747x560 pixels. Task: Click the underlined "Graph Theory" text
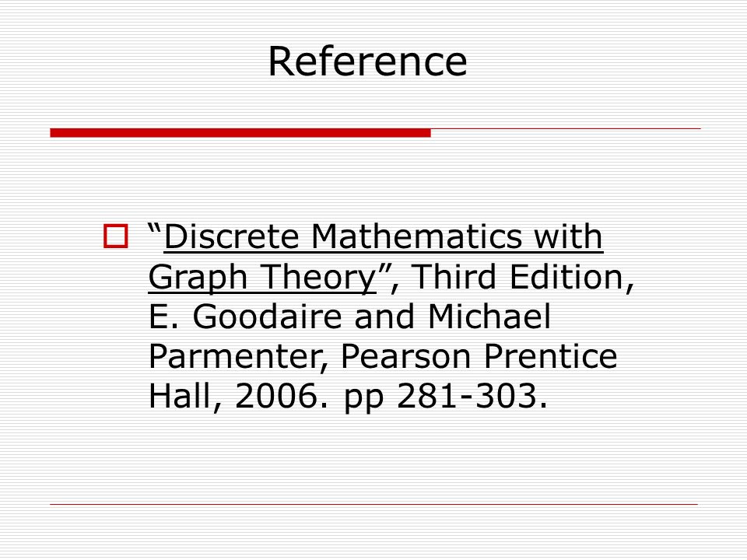262,277
